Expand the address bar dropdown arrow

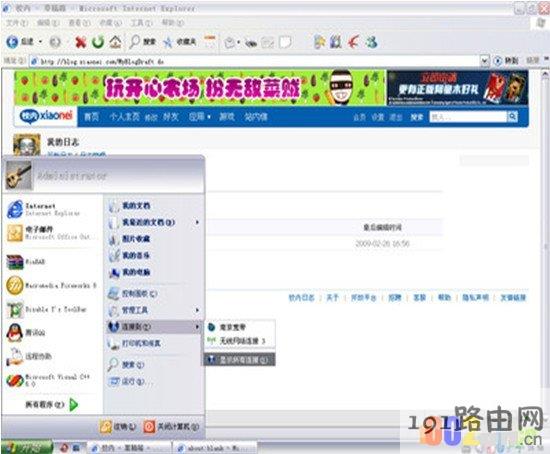tap(484, 61)
